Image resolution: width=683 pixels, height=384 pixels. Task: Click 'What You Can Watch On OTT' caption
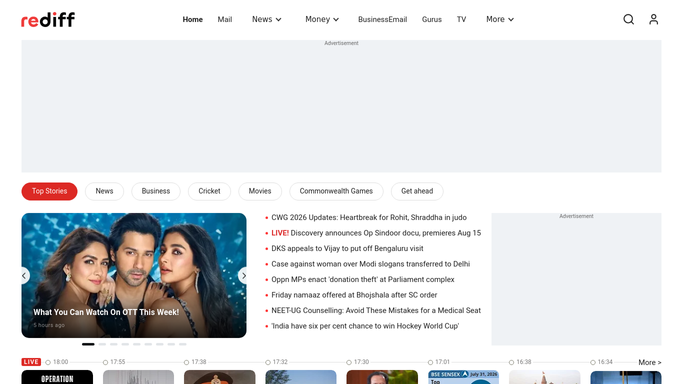click(x=106, y=312)
